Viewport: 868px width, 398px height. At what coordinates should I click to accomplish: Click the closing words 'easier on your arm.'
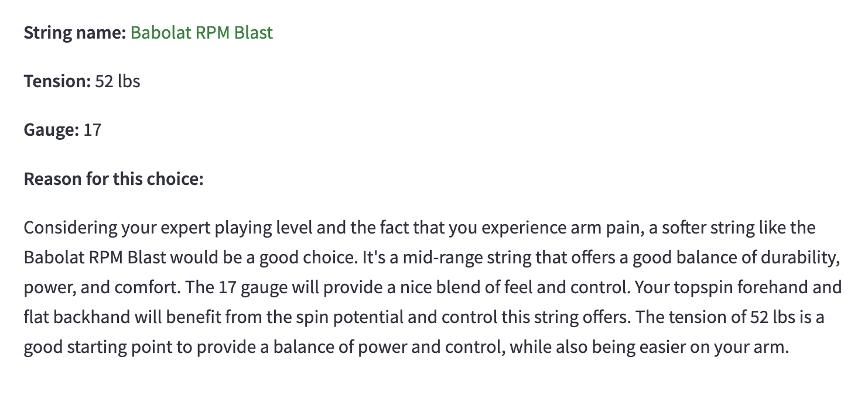714,348
